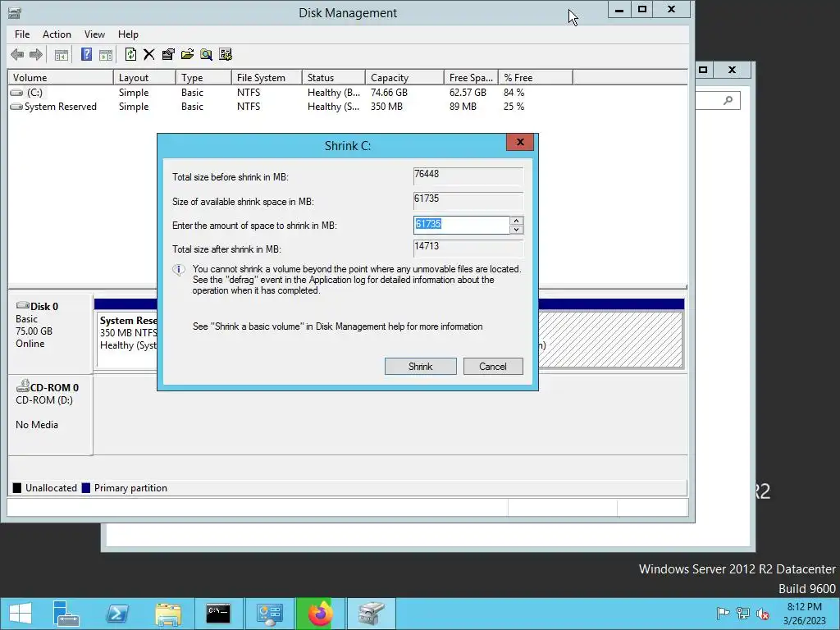Sort by the % Free column header
840x630 pixels.
[x=535, y=78]
